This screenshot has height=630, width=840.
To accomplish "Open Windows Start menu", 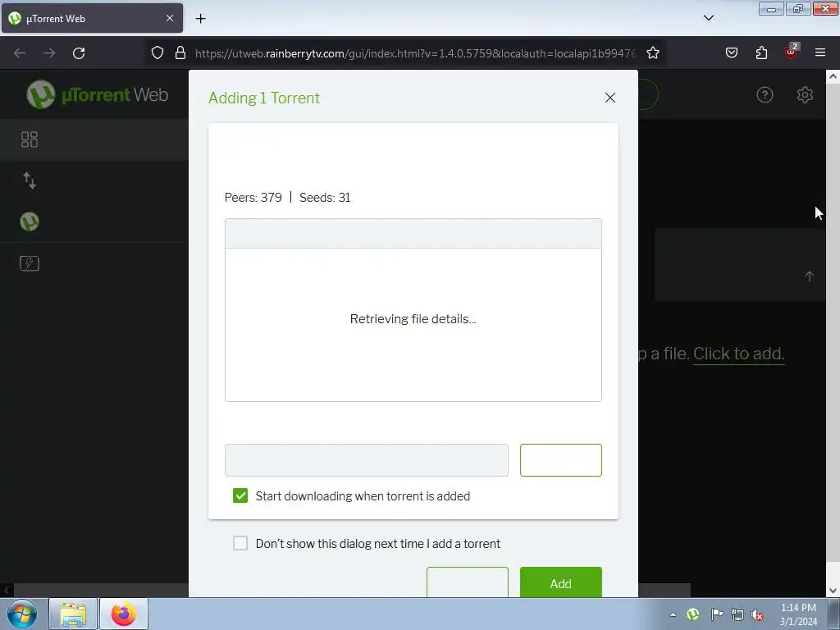I will point(22,614).
